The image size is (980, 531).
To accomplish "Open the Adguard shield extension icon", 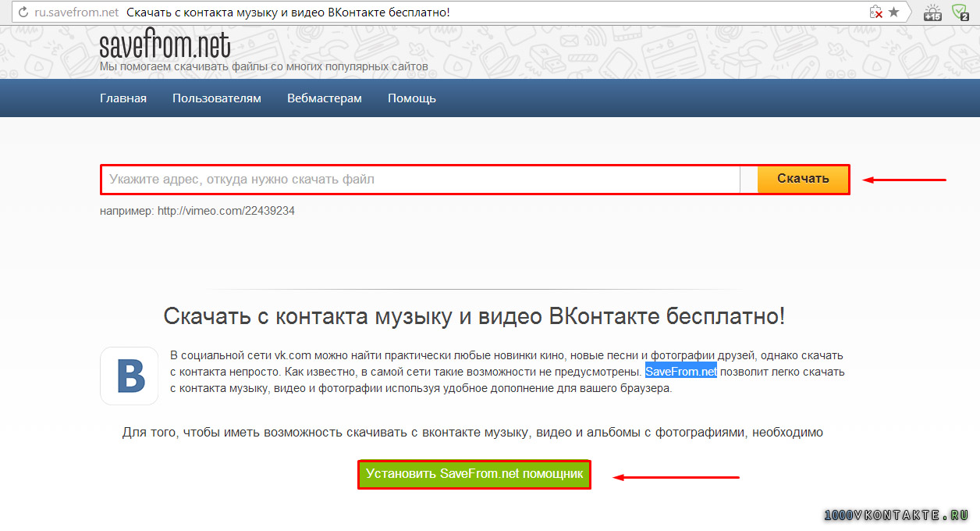I will 959,12.
